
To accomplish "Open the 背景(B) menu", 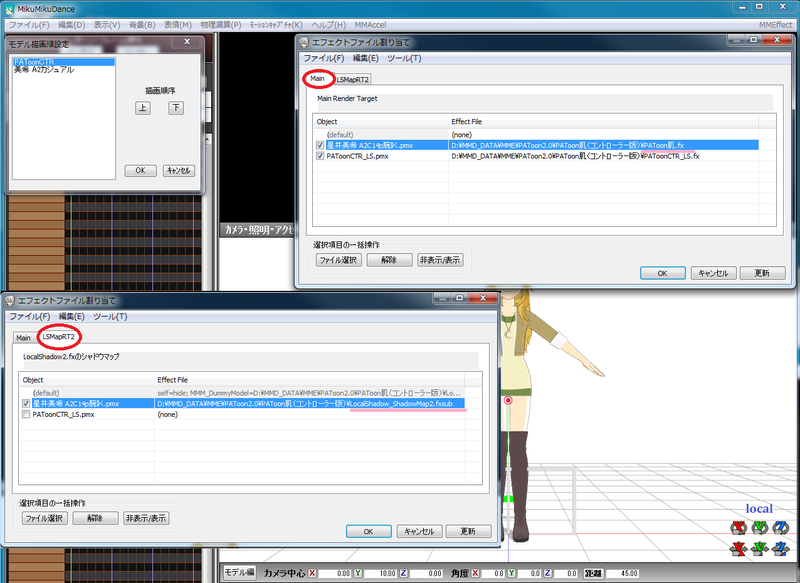I will pyautogui.click(x=142, y=24).
